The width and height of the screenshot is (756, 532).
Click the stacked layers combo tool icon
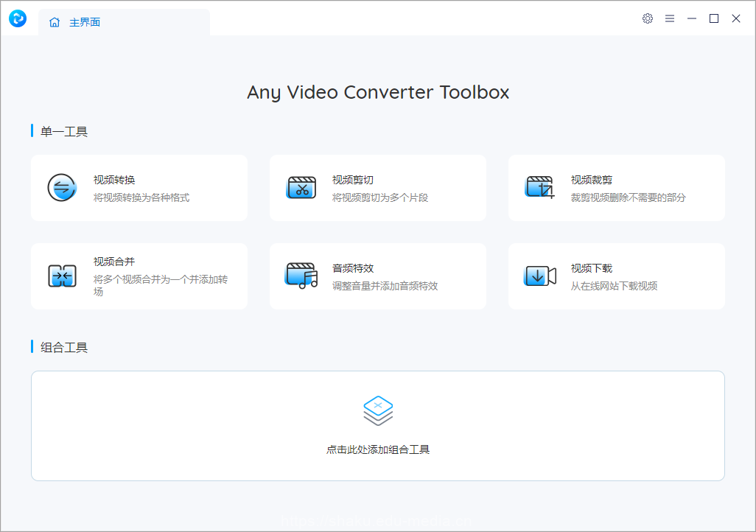pos(378,408)
